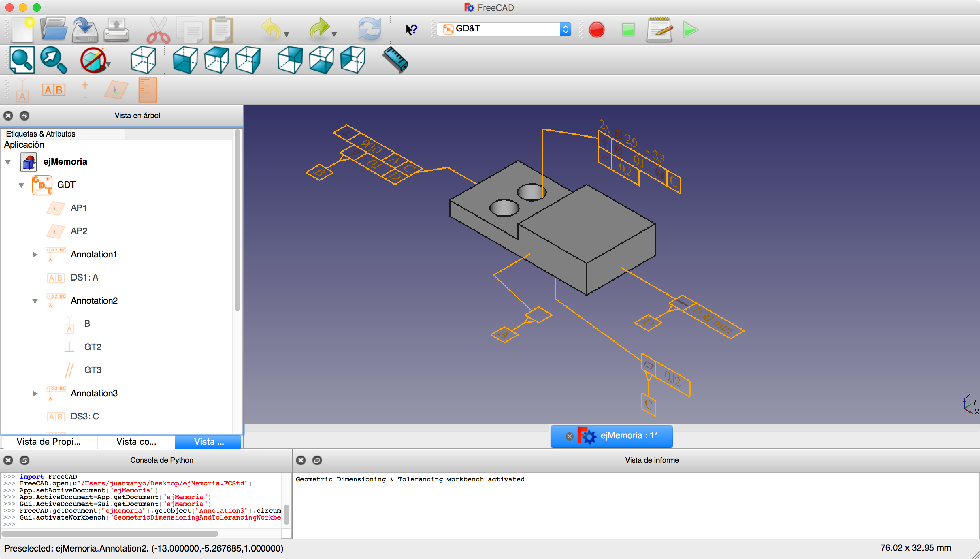Open redo history dropdown arrow

(x=334, y=34)
